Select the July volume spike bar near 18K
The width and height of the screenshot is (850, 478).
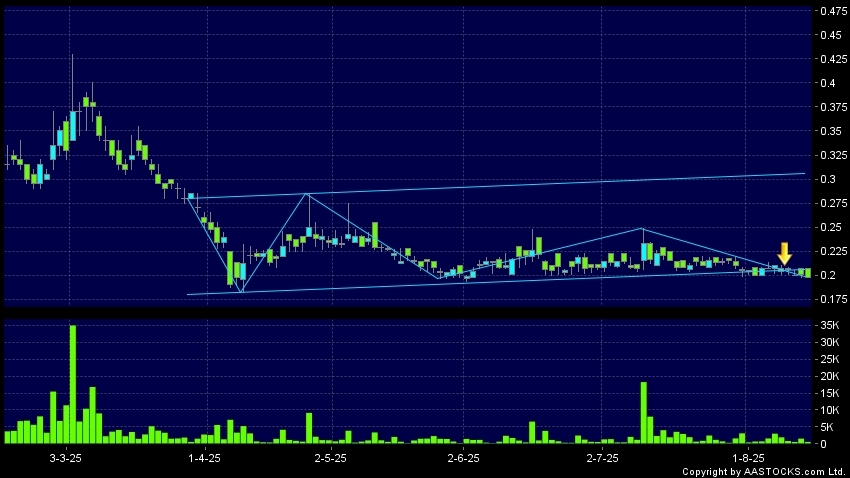[x=643, y=413]
